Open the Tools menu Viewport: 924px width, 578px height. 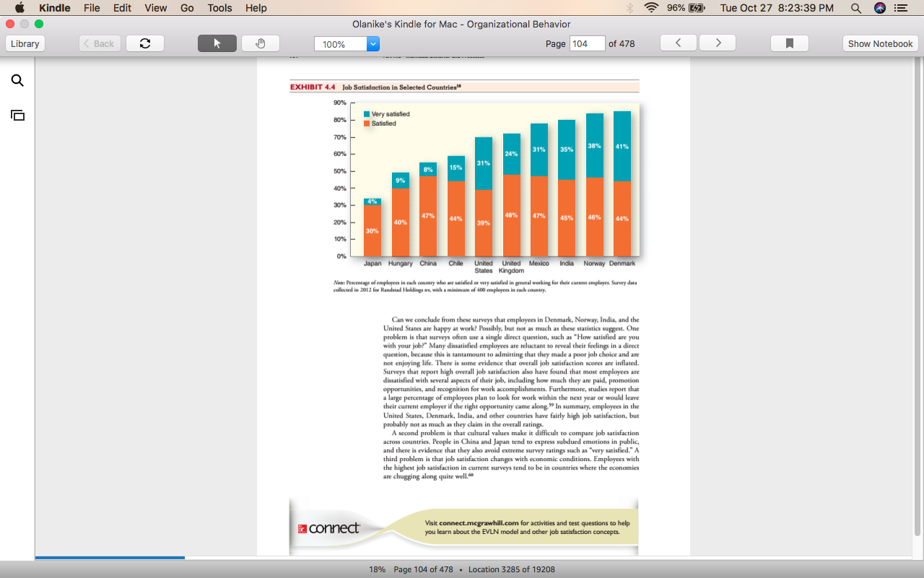click(x=219, y=8)
